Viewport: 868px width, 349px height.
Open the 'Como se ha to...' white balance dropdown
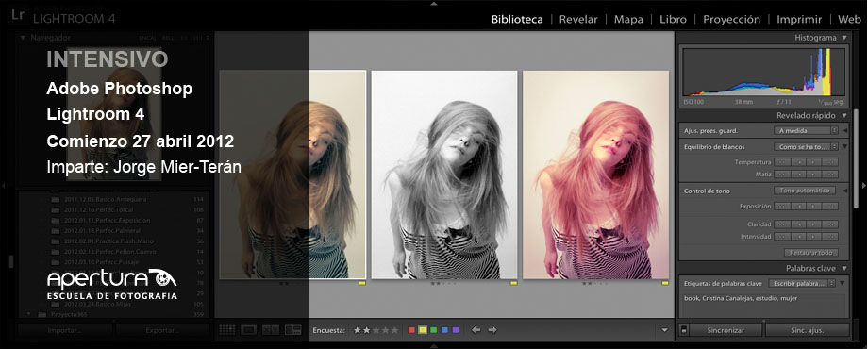click(806, 147)
